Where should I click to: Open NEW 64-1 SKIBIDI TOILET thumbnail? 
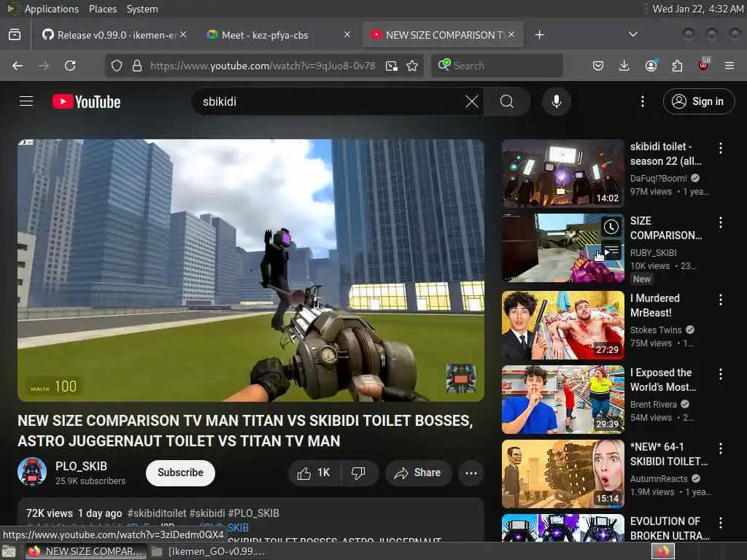point(562,474)
